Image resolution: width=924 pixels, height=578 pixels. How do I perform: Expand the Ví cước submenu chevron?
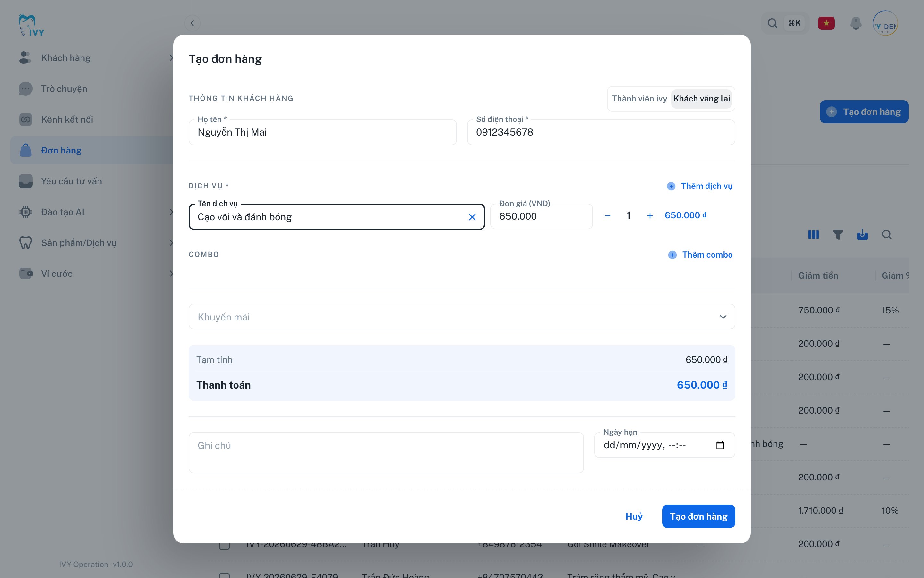(x=171, y=274)
